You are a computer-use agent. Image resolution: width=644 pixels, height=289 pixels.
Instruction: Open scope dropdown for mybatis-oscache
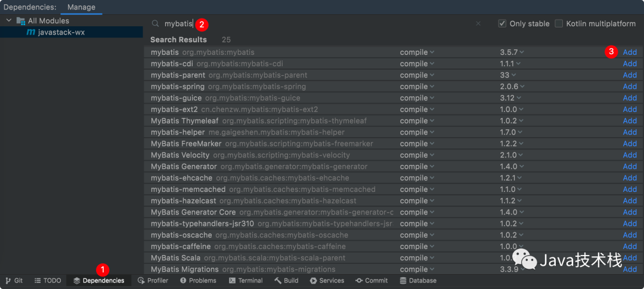[x=417, y=235]
